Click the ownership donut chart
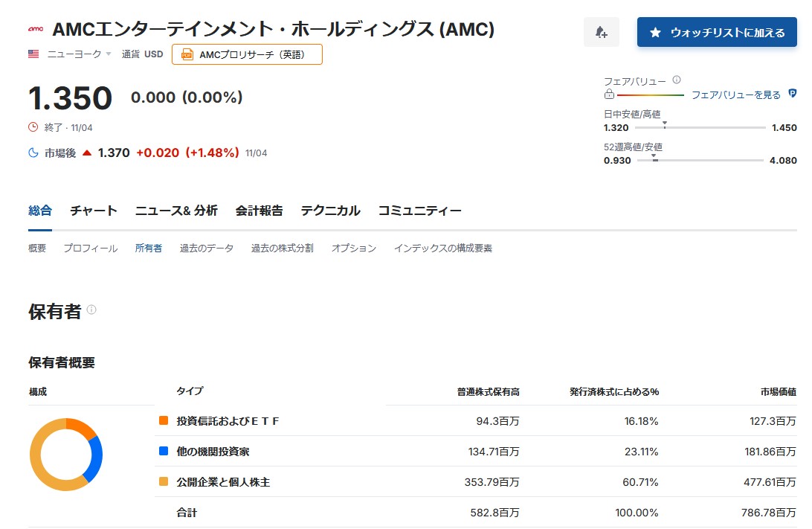Image resolution: width=812 pixels, height=529 pixels. point(66,454)
